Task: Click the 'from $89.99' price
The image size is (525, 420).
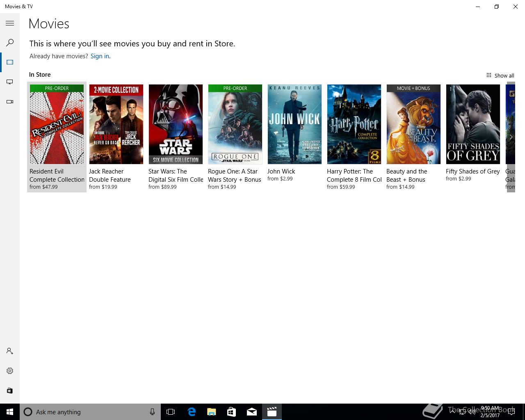Action: click(162, 187)
